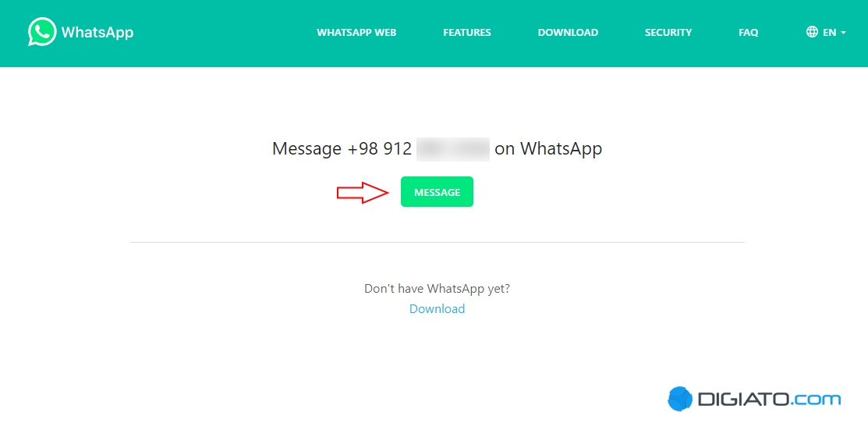Click the green MESSAGE button
The height and width of the screenshot is (434, 868).
[437, 192]
